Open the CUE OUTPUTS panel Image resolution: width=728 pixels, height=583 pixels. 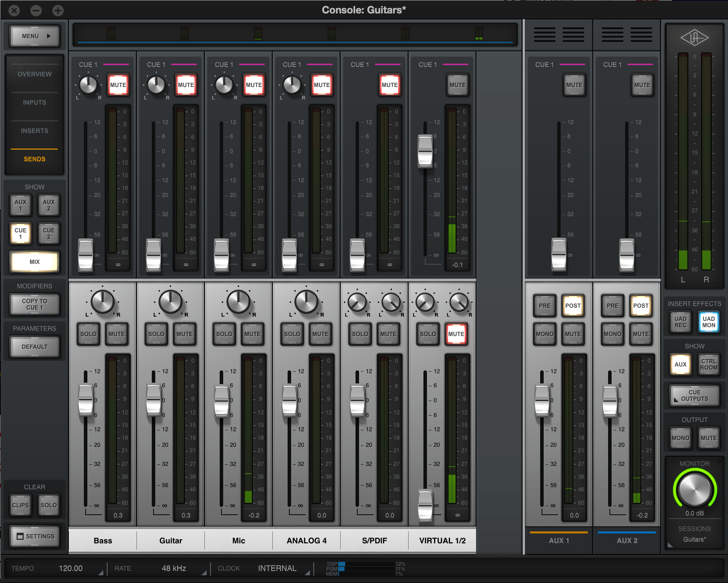pos(694,395)
